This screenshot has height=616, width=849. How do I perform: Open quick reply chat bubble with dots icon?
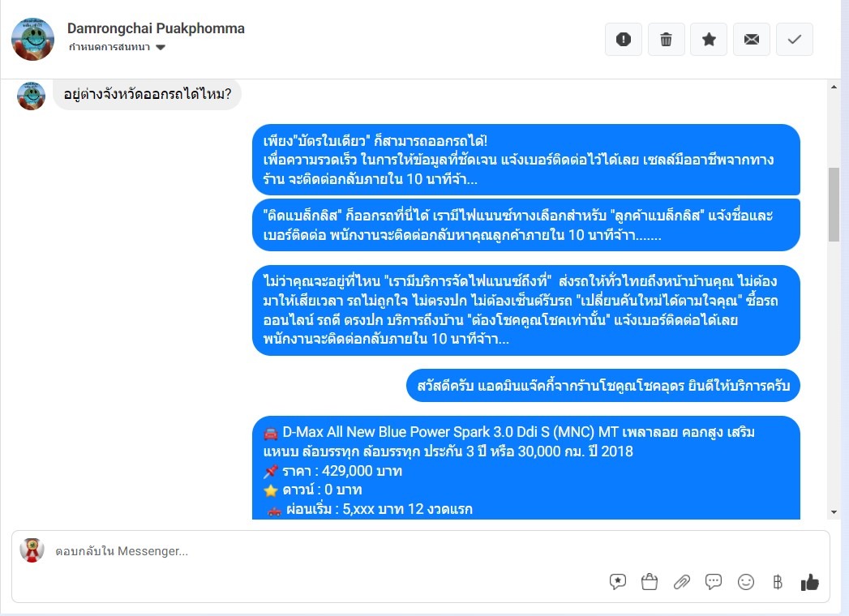coord(714,582)
